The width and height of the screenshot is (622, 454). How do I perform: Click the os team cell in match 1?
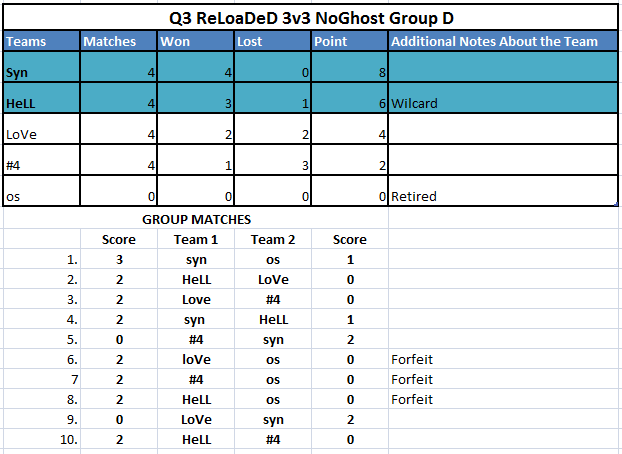point(272,259)
